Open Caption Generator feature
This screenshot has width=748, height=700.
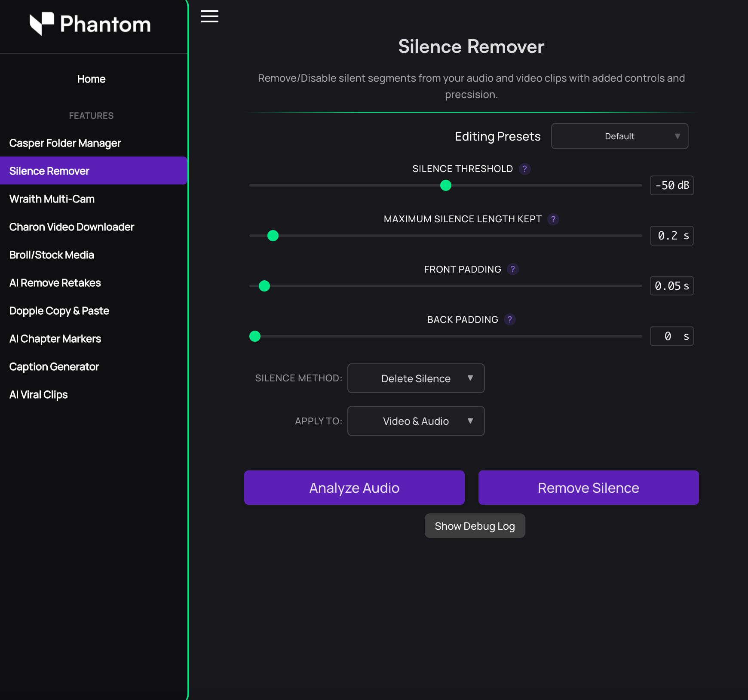54,366
